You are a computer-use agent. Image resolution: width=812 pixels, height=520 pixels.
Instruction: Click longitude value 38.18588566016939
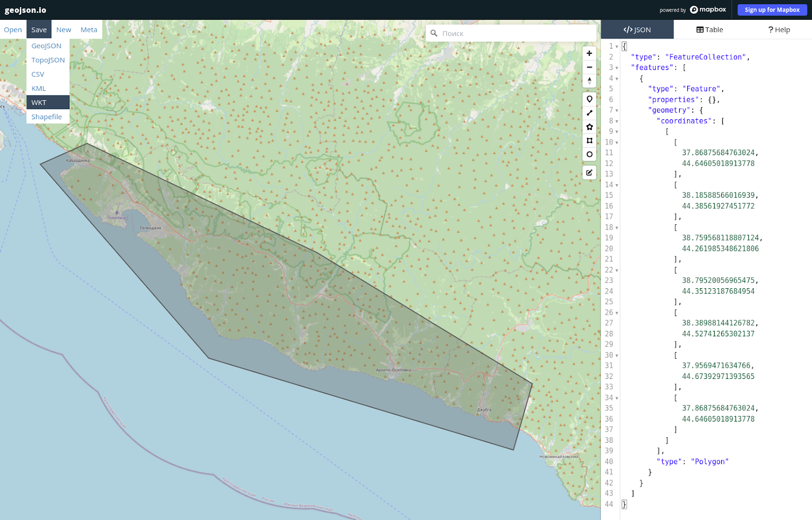718,195
